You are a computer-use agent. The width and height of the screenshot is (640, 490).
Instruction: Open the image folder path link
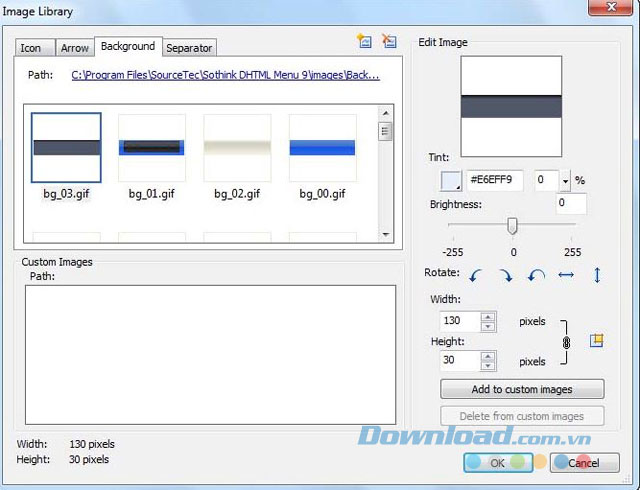pyautogui.click(x=225, y=74)
